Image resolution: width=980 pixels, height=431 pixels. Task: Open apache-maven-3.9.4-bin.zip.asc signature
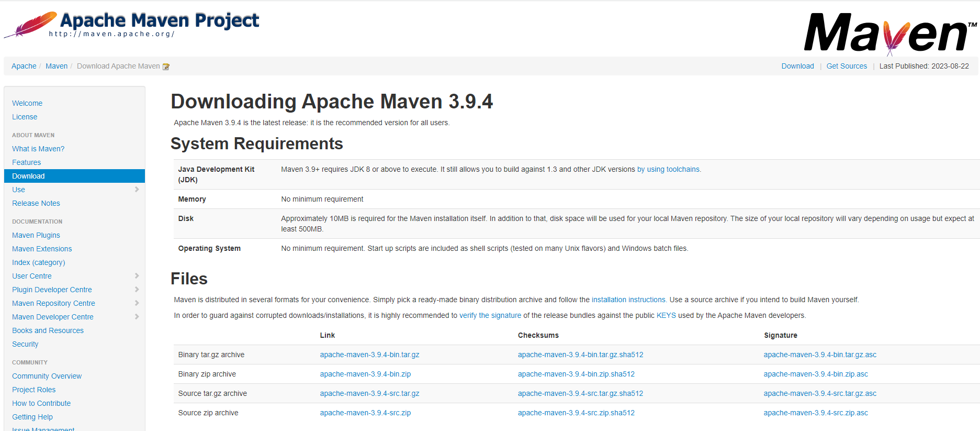(816, 374)
